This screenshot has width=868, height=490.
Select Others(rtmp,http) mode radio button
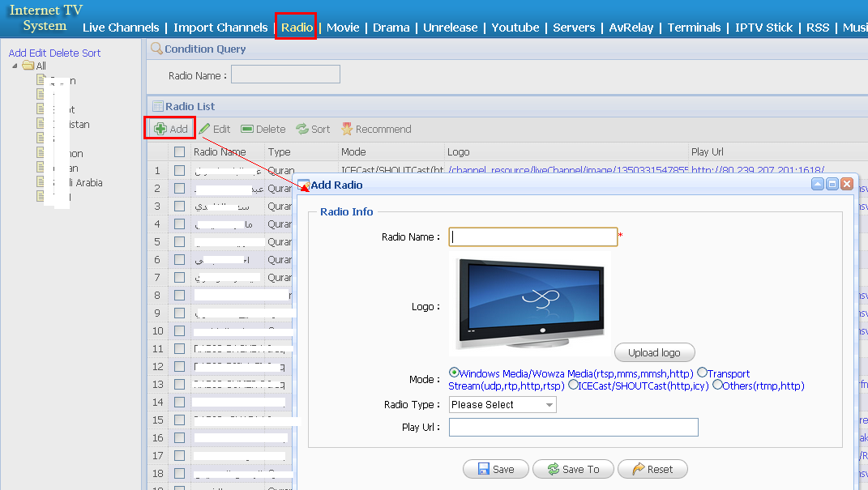pyautogui.click(x=717, y=385)
